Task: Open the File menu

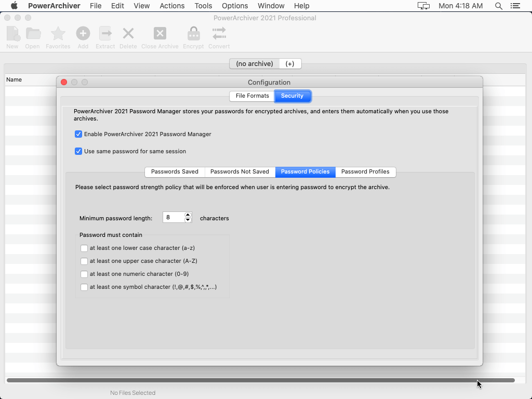Action: click(x=96, y=6)
